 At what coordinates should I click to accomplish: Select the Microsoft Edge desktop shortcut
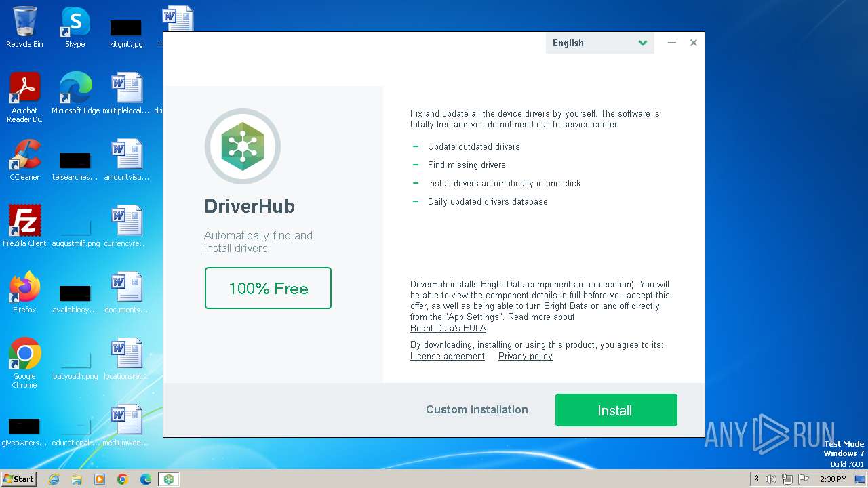(x=75, y=94)
